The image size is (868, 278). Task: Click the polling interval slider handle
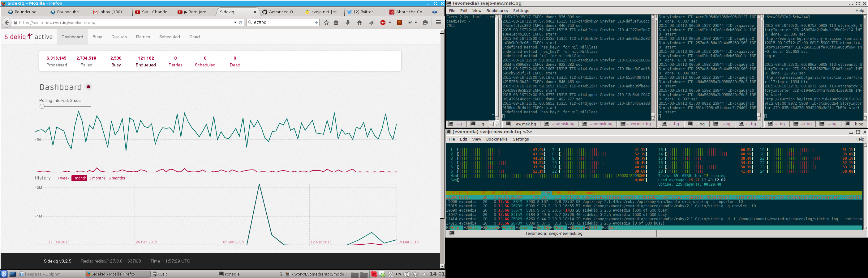pyautogui.click(x=42, y=106)
